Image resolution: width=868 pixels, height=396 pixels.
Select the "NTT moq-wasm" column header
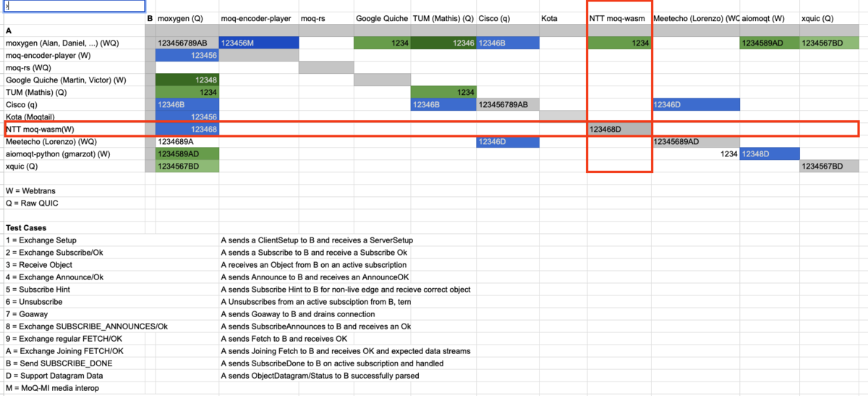(619, 18)
